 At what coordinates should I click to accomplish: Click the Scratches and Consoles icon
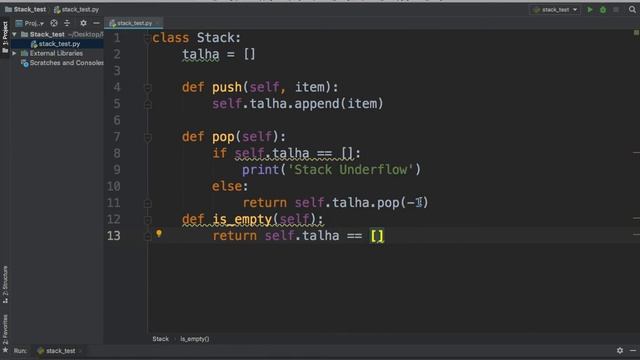pyautogui.click(x=24, y=63)
